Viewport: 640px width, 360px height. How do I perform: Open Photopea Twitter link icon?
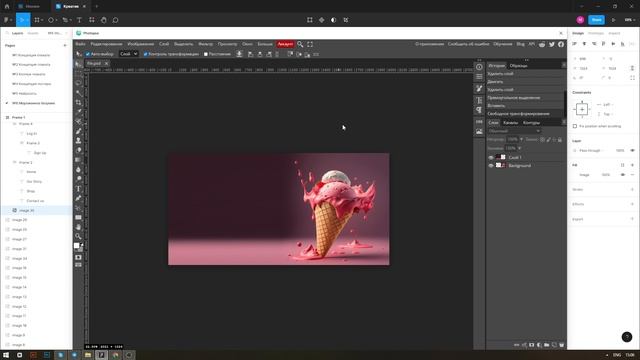click(x=552, y=44)
